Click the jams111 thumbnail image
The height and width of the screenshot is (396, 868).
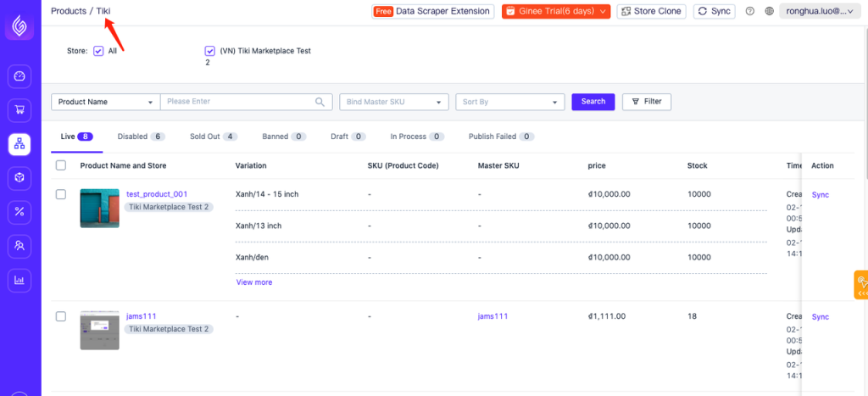100,330
